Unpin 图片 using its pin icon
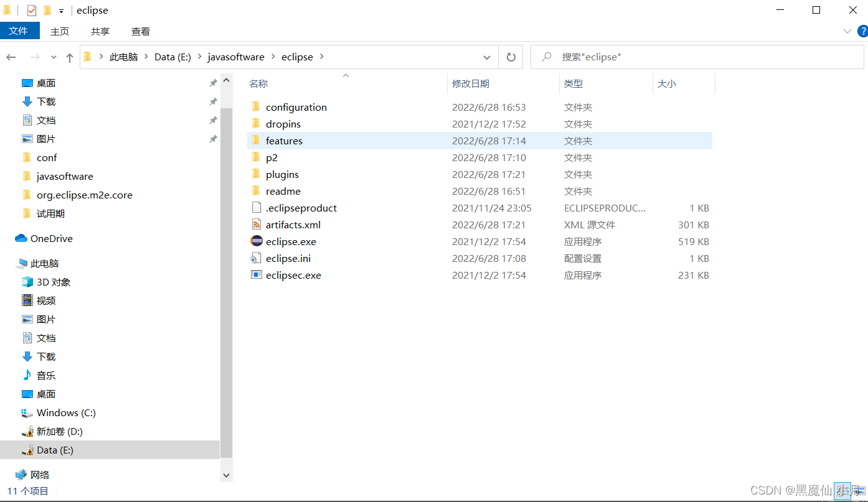This screenshot has height=502, width=868. [213, 139]
